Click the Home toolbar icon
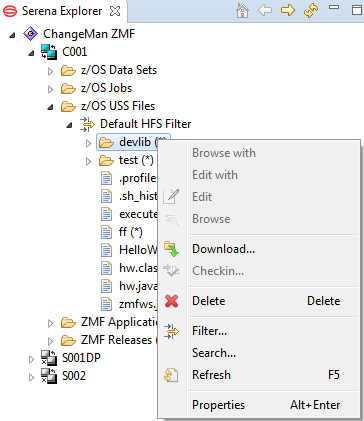Viewport: 364px width, 421px height. [x=242, y=11]
